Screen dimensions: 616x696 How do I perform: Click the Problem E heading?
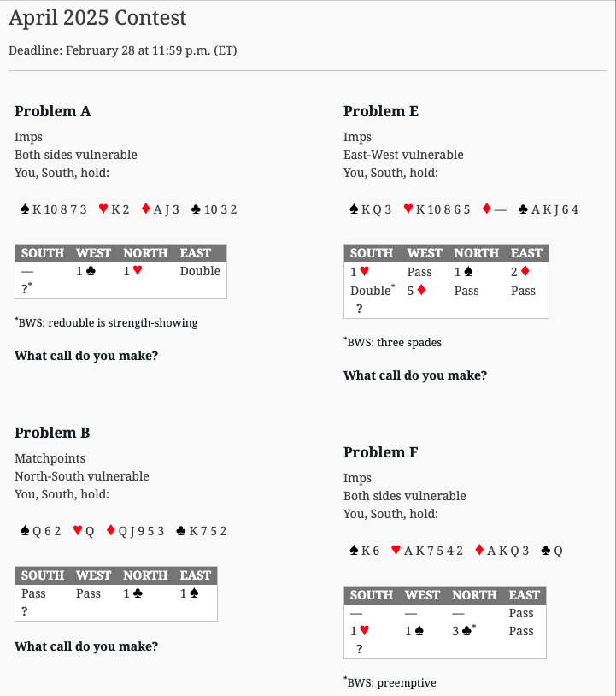[x=381, y=111]
